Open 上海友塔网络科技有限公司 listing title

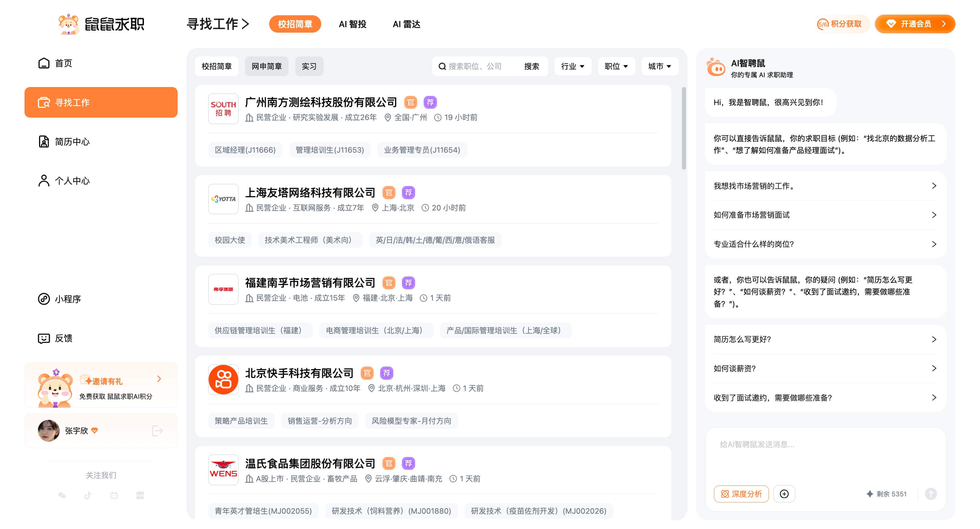(x=310, y=193)
